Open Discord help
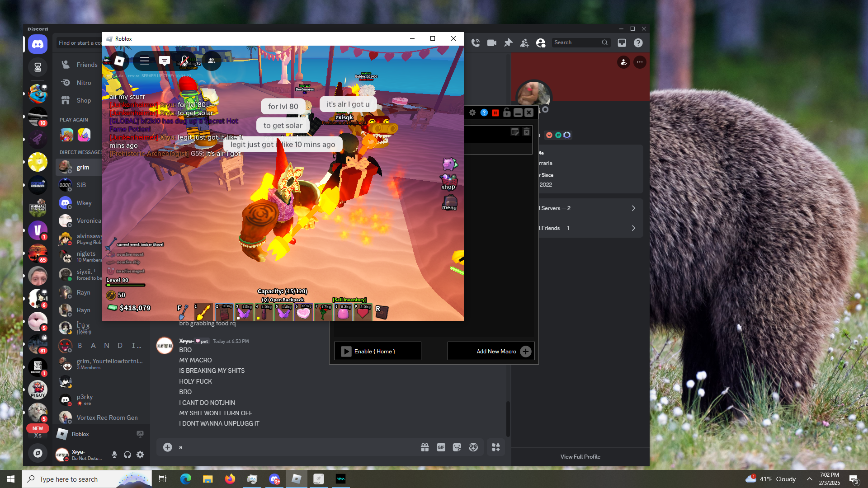The height and width of the screenshot is (488, 868). [638, 42]
